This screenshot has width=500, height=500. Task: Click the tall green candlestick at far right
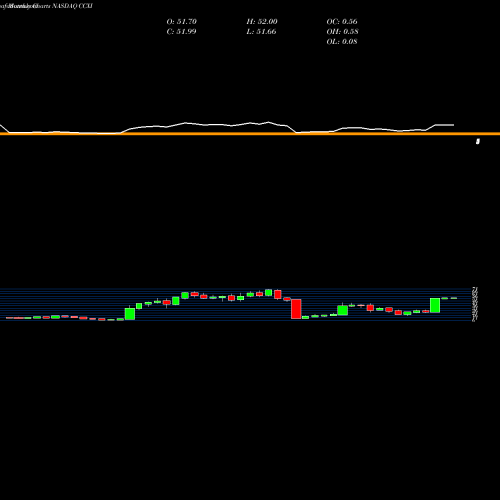pyautogui.click(x=435, y=305)
